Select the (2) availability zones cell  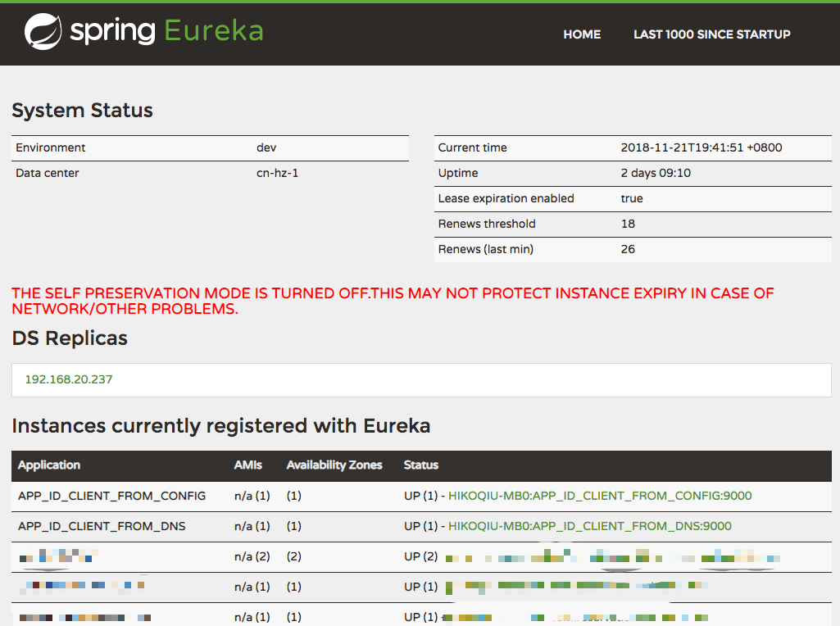coord(293,556)
